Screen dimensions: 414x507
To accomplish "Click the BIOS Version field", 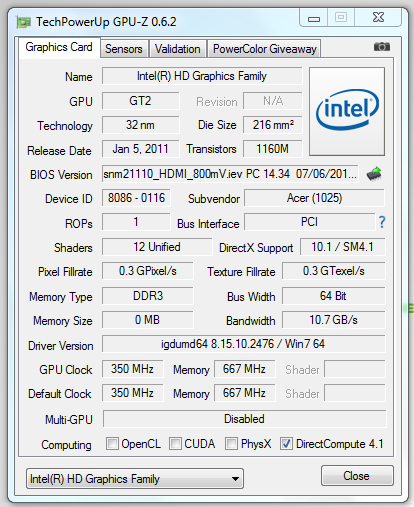I will (230, 174).
